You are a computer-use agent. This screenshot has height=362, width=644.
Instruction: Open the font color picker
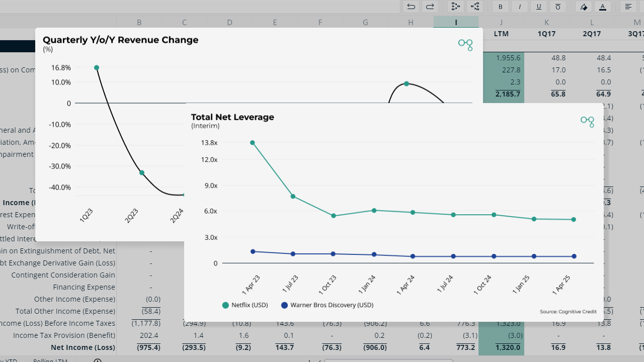[603, 7]
